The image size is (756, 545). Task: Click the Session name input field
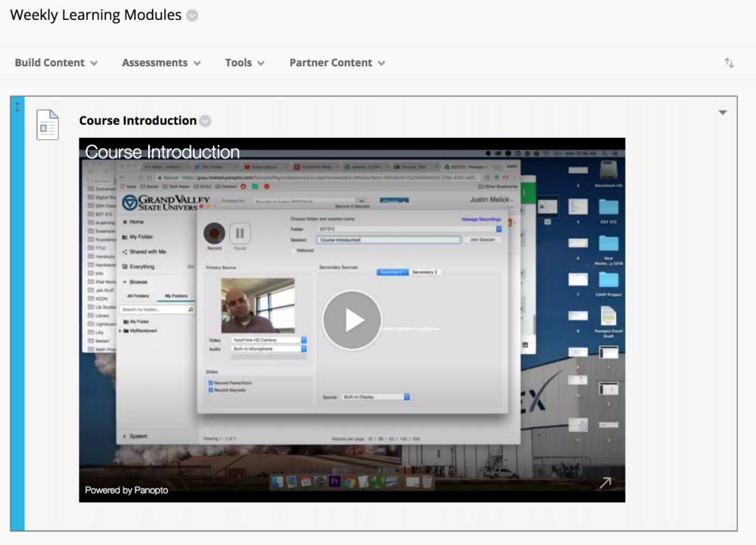[x=388, y=240]
